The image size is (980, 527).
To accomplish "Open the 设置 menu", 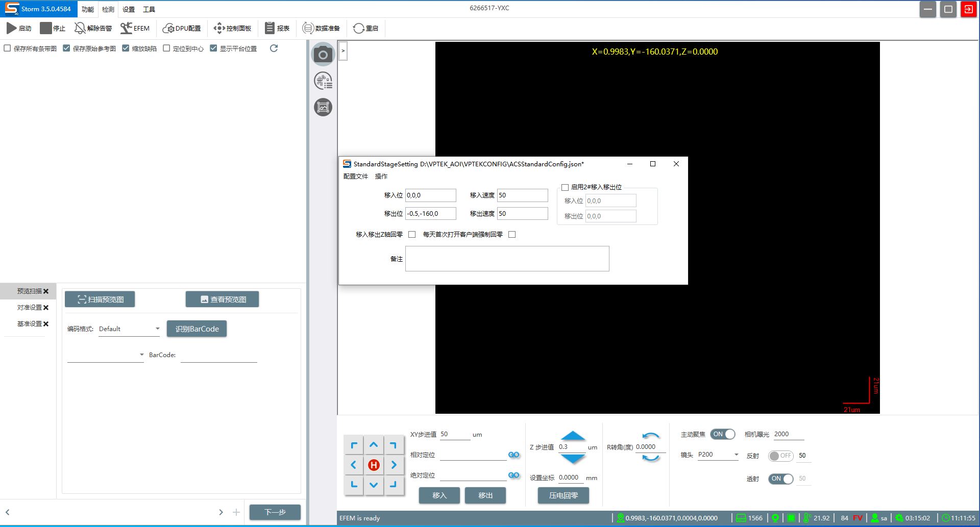I will click(x=129, y=9).
